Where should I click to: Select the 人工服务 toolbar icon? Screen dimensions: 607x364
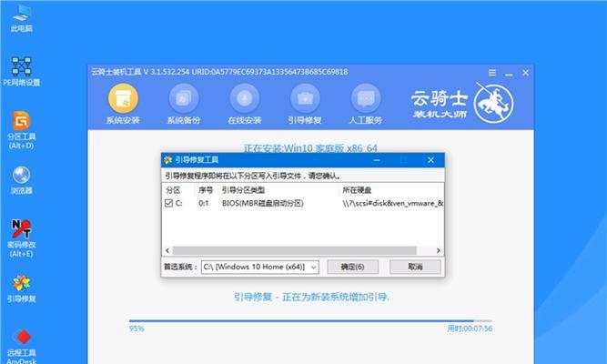(x=366, y=104)
